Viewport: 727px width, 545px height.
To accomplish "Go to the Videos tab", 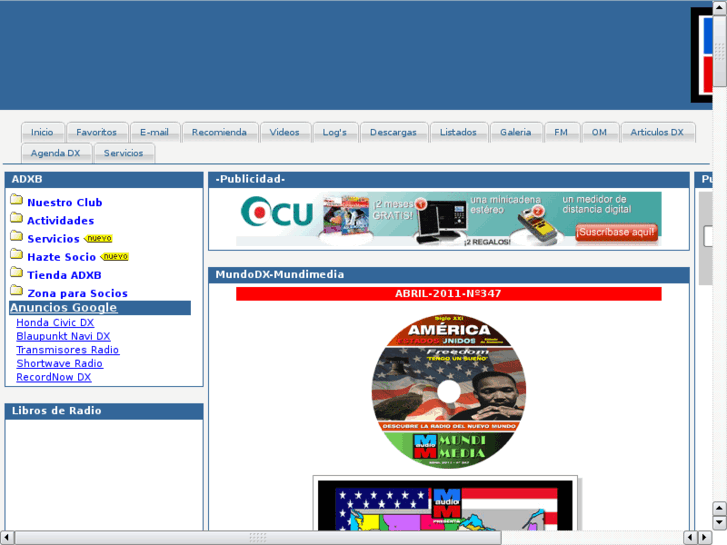I will pyautogui.click(x=285, y=132).
